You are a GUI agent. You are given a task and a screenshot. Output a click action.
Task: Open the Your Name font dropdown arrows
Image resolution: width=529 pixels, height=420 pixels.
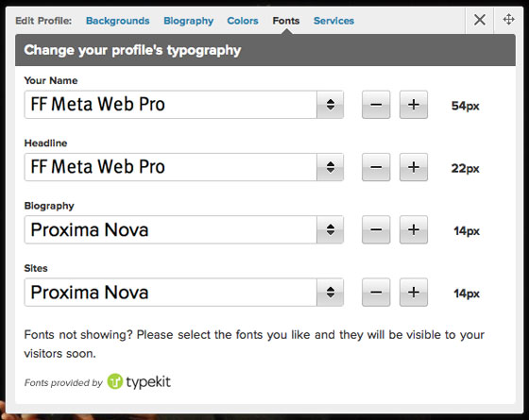click(331, 105)
